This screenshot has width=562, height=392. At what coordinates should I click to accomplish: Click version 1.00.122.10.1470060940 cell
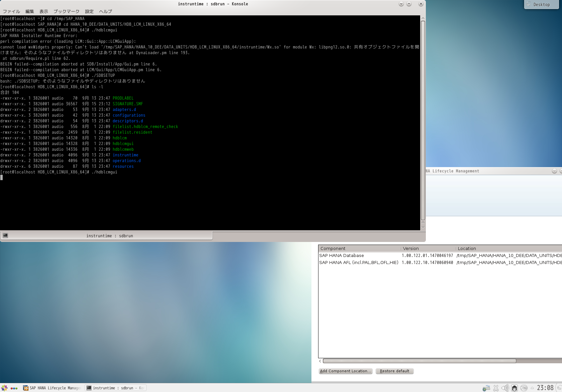point(427,262)
